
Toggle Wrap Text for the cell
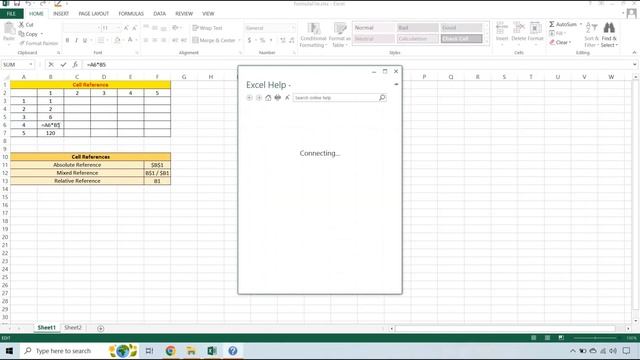(x=207, y=28)
